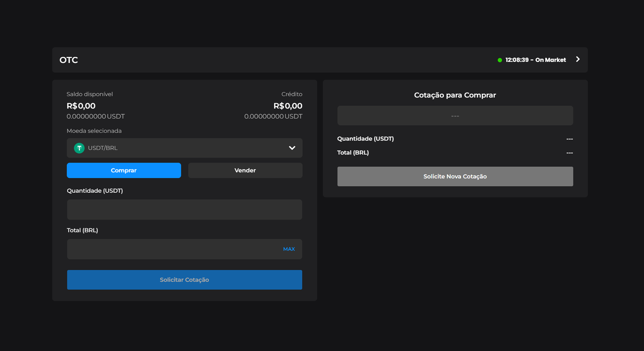
Task: Click Total (BRL) row in quote panel
Action: [455, 153]
